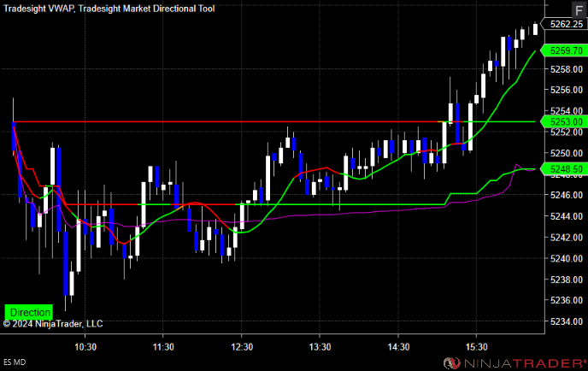Viewport: 588px width, 371px height.
Task: Click the 5250.00 price axis label
Action: point(567,153)
